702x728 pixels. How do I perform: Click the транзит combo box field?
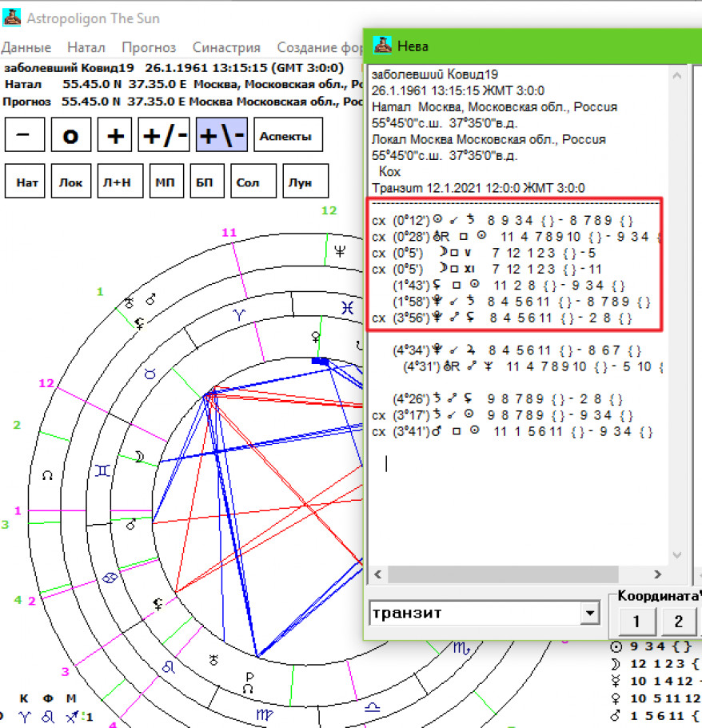click(485, 614)
